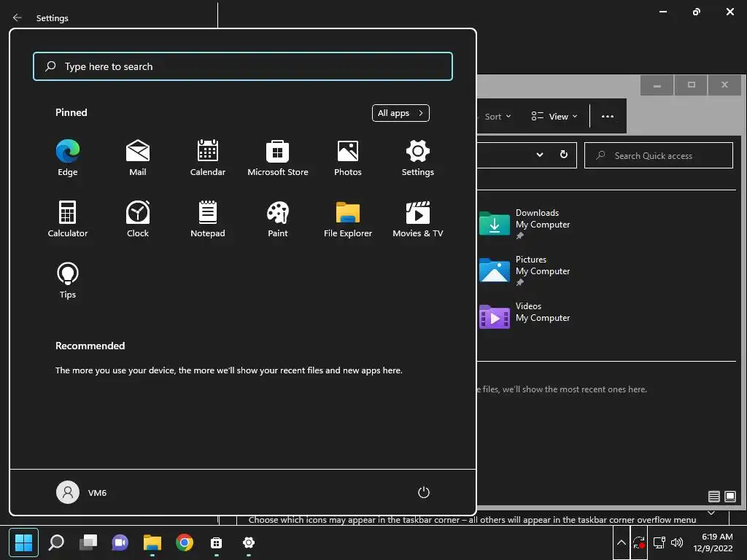
Task: Launch the Calculator app
Action: 68,219
